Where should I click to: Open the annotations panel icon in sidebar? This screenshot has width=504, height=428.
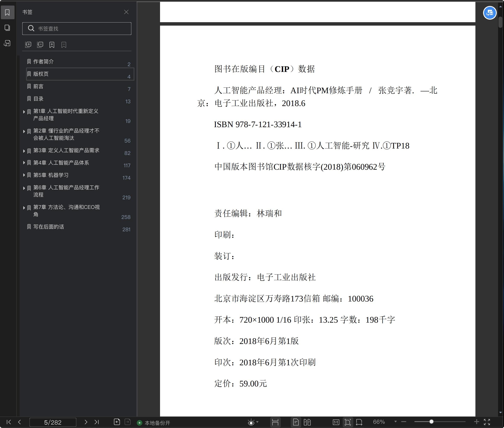(7, 44)
